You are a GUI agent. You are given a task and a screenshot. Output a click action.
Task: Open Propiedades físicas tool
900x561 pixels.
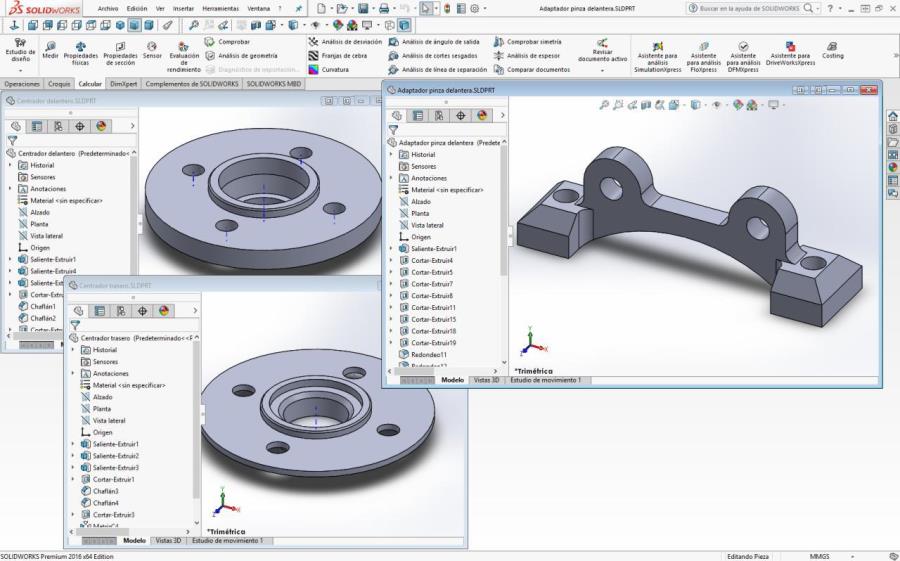81,50
